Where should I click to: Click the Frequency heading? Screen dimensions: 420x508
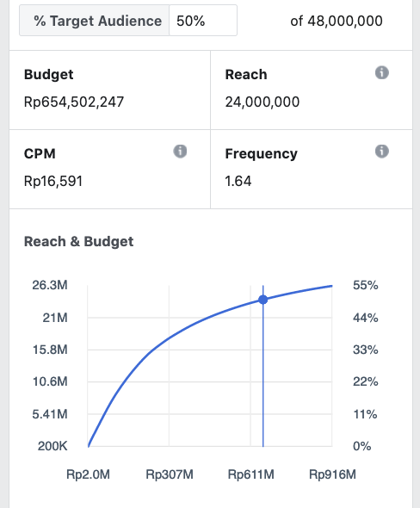coord(261,154)
